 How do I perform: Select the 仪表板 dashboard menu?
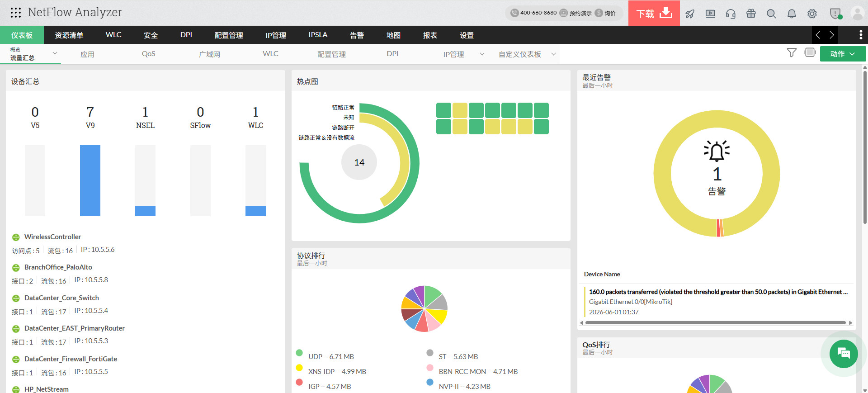coord(22,35)
